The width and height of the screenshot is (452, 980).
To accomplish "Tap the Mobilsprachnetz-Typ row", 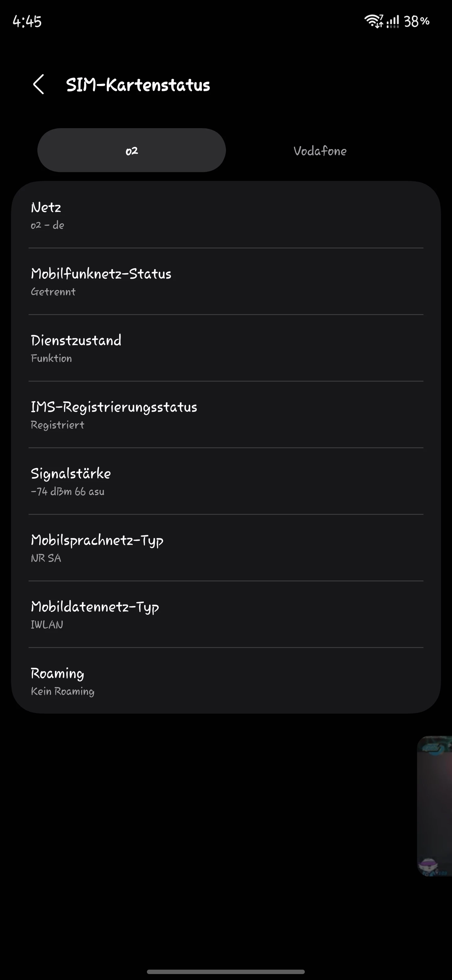I will tap(226, 548).
